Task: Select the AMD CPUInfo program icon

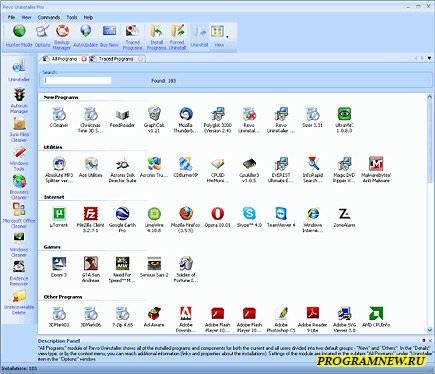Action: [376, 317]
